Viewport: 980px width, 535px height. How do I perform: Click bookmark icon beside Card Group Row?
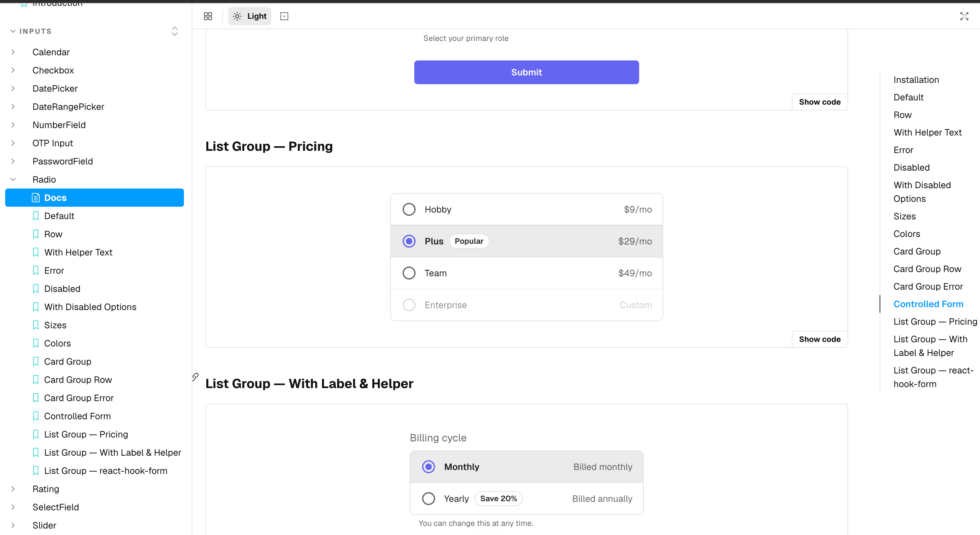point(36,380)
